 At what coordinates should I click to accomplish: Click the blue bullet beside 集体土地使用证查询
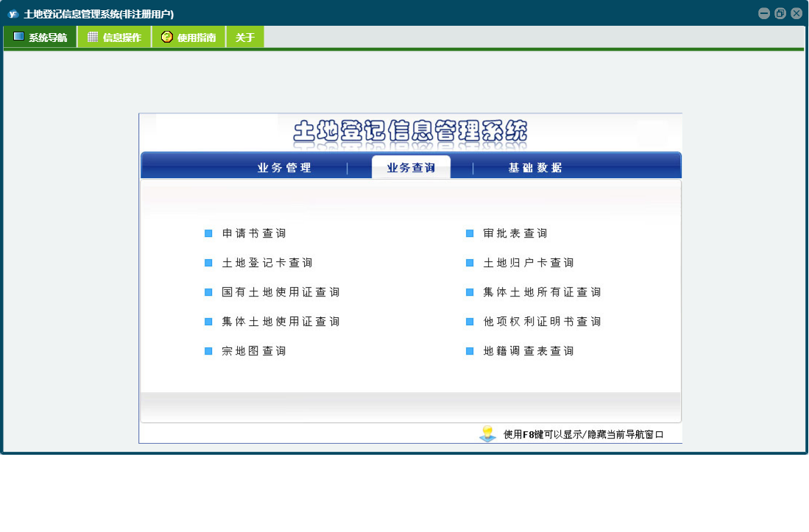(x=208, y=322)
